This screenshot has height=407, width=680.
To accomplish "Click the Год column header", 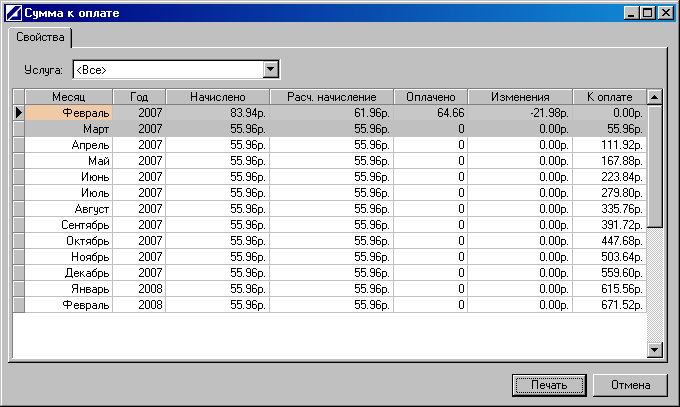I will click(139, 97).
